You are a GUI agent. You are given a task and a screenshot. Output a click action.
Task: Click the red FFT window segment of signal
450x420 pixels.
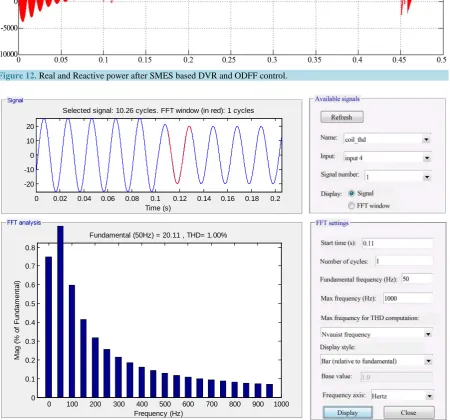click(178, 155)
